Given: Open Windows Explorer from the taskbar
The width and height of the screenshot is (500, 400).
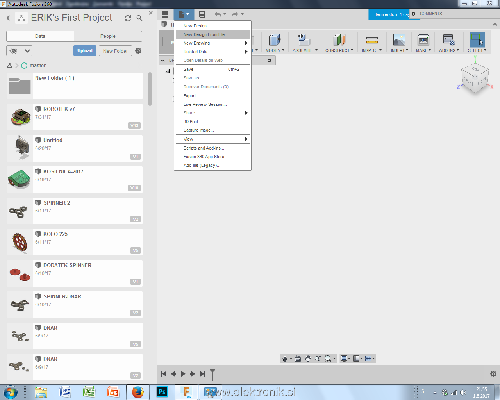Looking at the screenshot, I should point(41,392).
